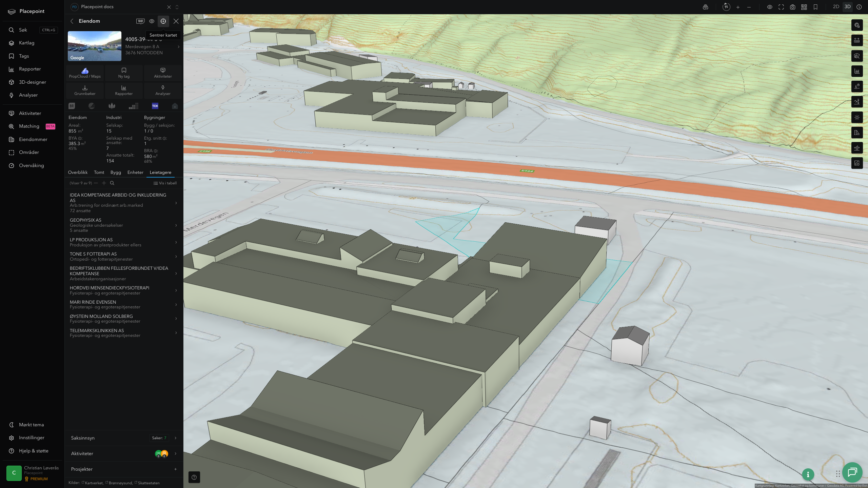Go back using the arrow beside Eiendom
Screen dimensions: 868x488
[x=72, y=21]
